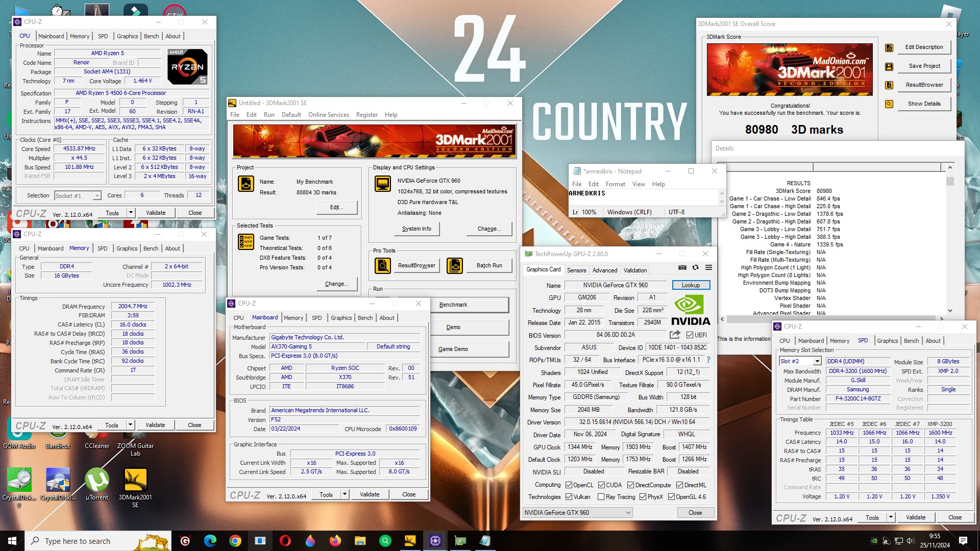Toggle the UEFI checkbox in GPU-Z
The image size is (980, 551).
(690, 335)
